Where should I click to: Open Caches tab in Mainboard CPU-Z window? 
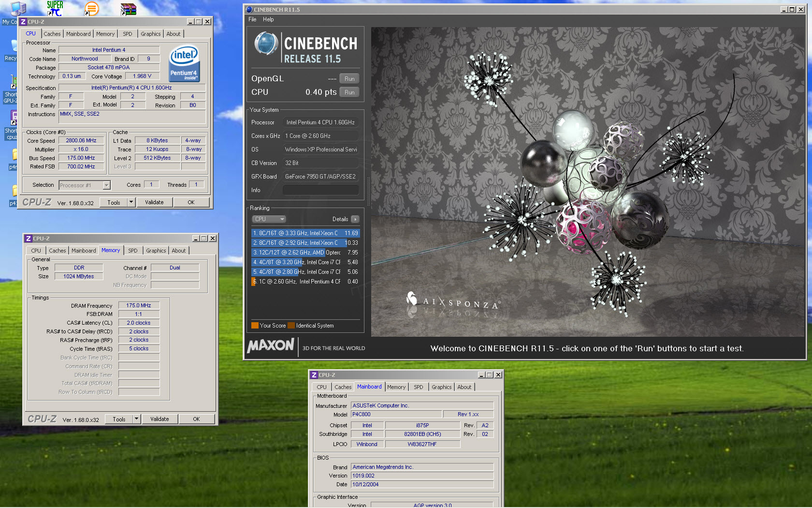343,387
